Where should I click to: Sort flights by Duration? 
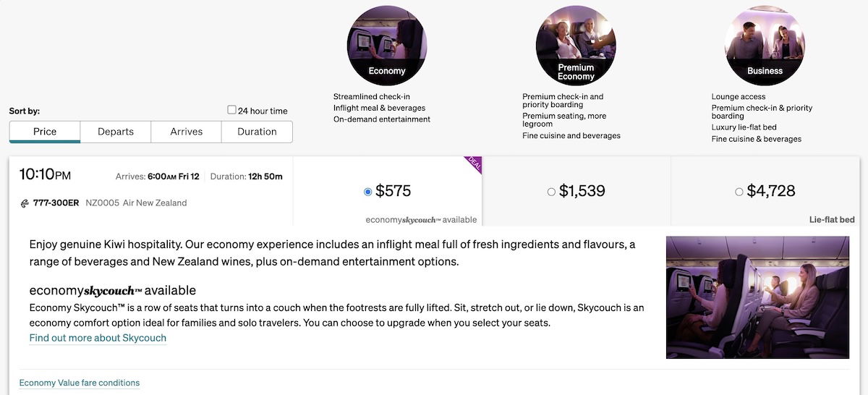257,132
